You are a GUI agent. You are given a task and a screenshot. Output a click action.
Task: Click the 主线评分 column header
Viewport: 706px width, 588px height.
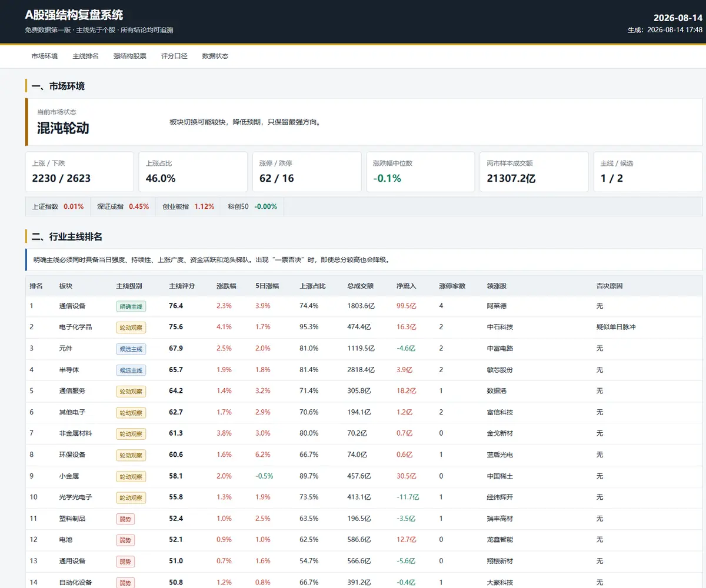(x=182, y=286)
